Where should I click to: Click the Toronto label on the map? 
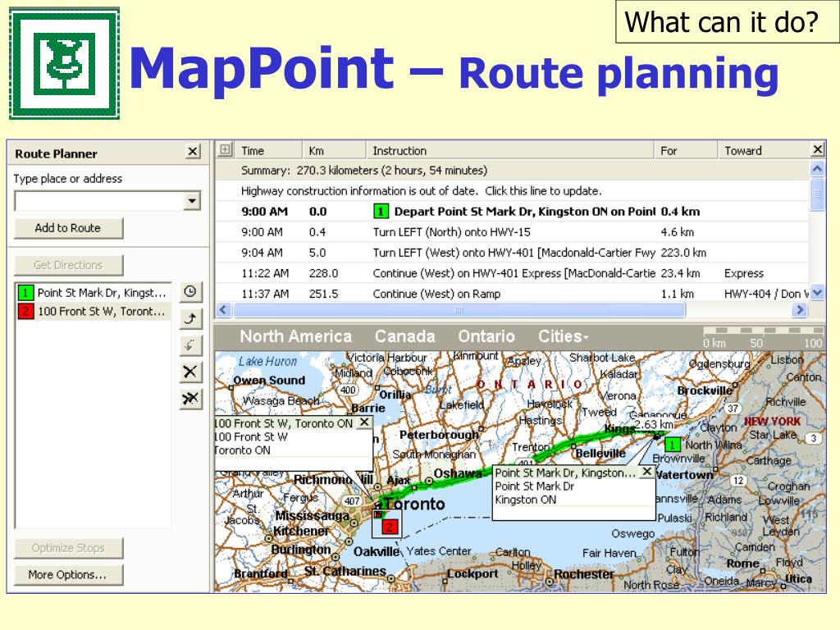414,504
